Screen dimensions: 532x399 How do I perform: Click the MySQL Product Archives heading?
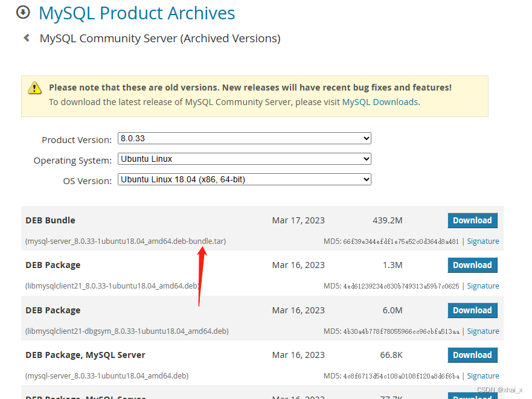pyautogui.click(x=136, y=13)
